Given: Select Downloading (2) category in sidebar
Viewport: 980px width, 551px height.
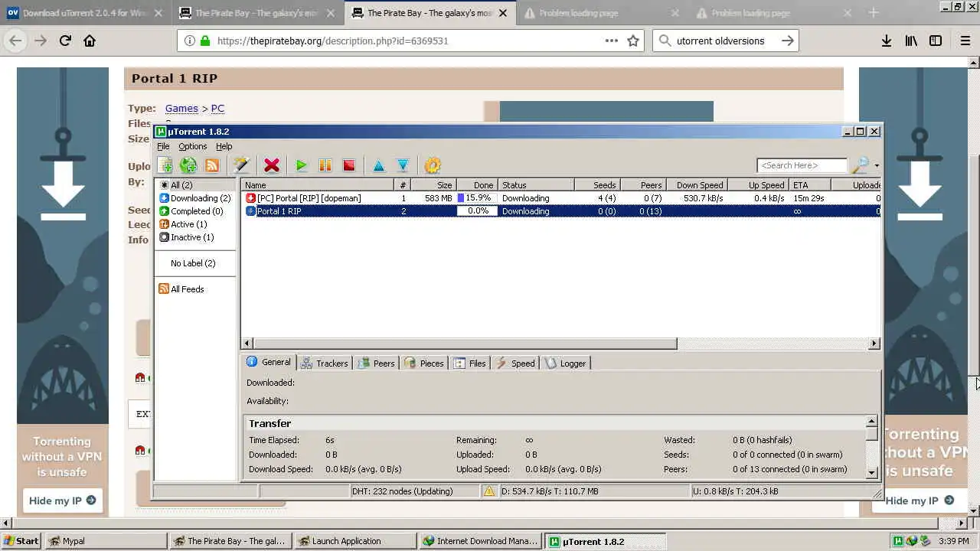Looking at the screenshot, I should click(x=195, y=198).
